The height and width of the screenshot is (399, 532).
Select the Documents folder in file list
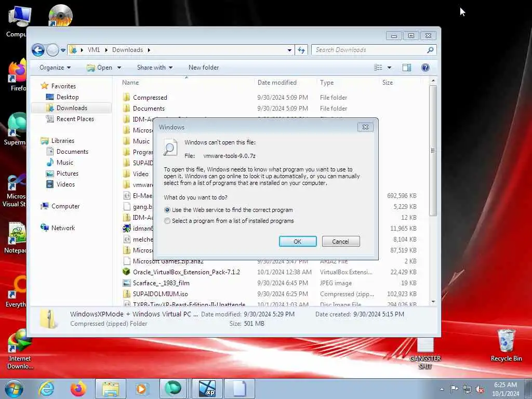coord(149,109)
